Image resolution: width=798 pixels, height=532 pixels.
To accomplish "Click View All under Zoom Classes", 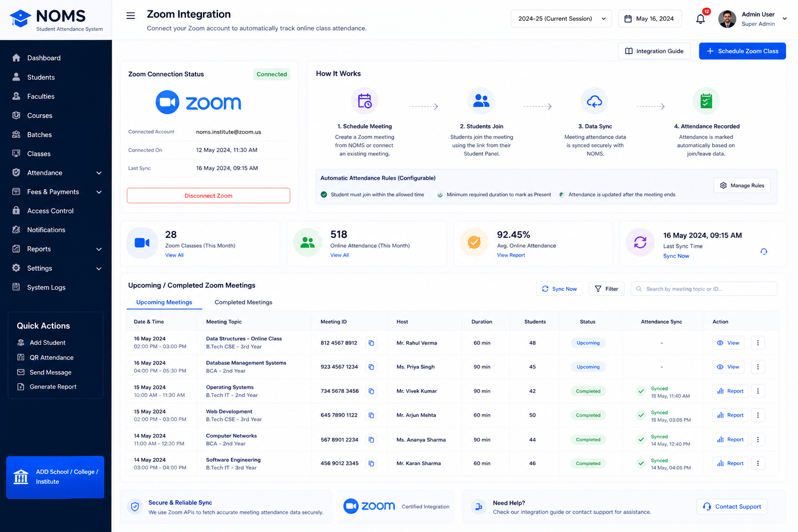I will (174, 255).
